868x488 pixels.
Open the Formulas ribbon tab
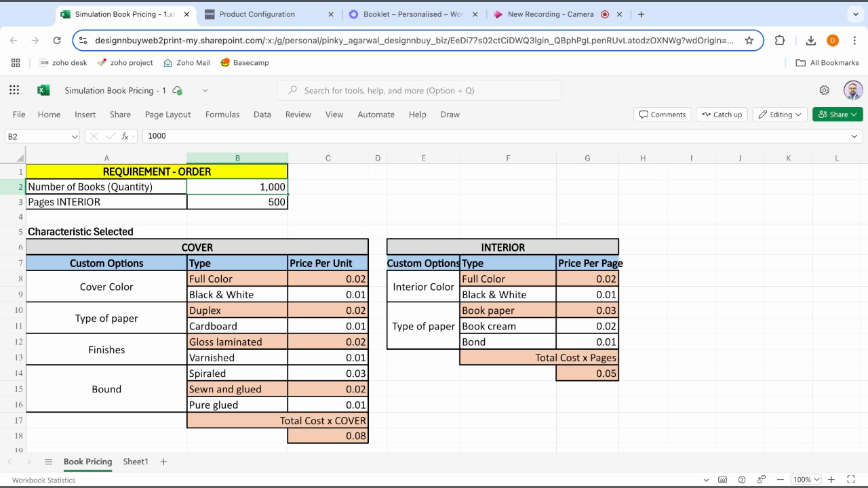pos(222,115)
